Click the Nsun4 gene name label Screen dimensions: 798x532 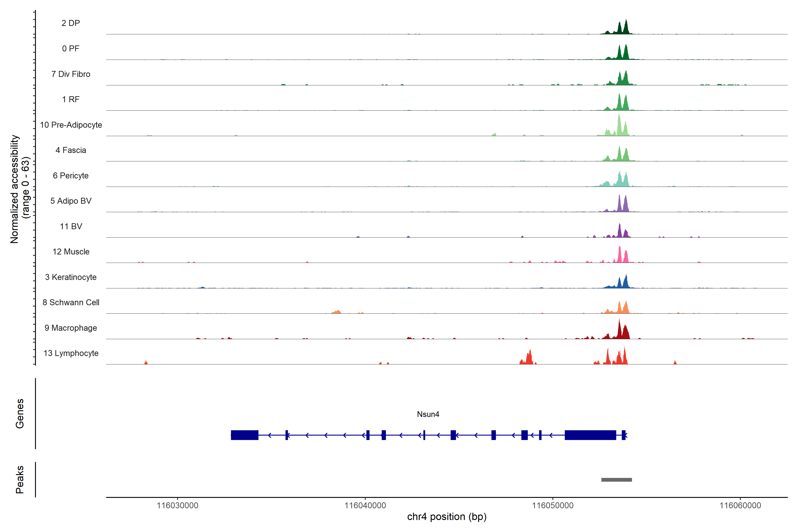[x=428, y=414]
